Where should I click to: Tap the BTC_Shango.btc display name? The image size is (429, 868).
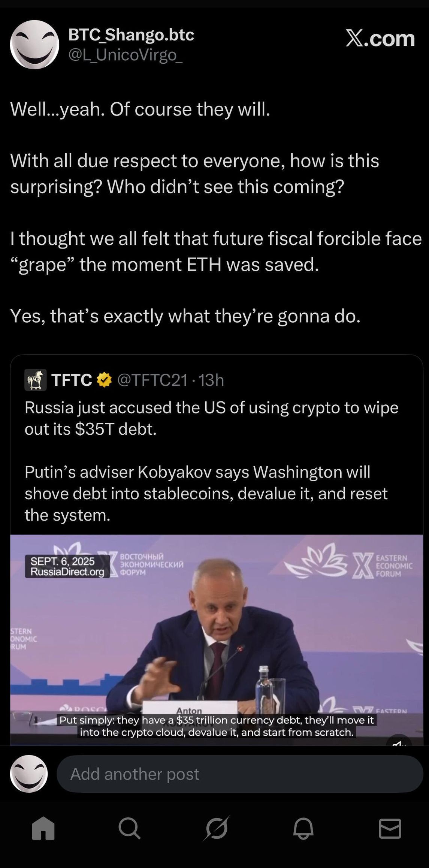(x=131, y=35)
